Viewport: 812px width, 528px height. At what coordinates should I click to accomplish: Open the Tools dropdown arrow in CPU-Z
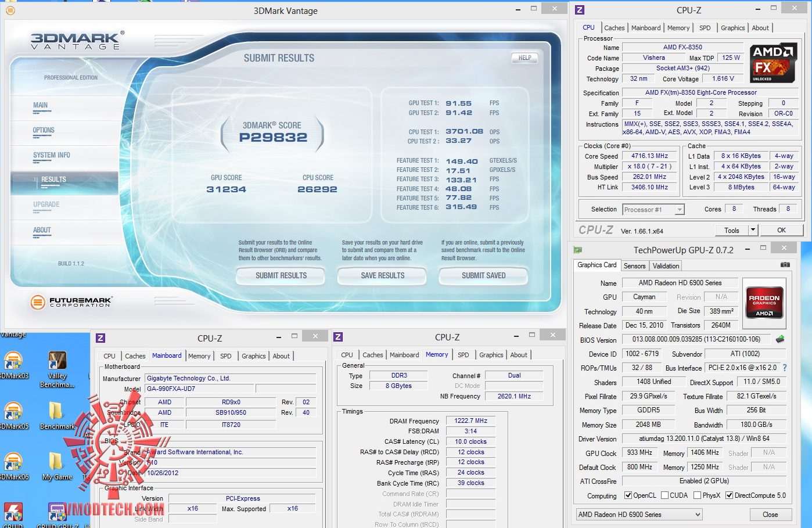tap(753, 230)
